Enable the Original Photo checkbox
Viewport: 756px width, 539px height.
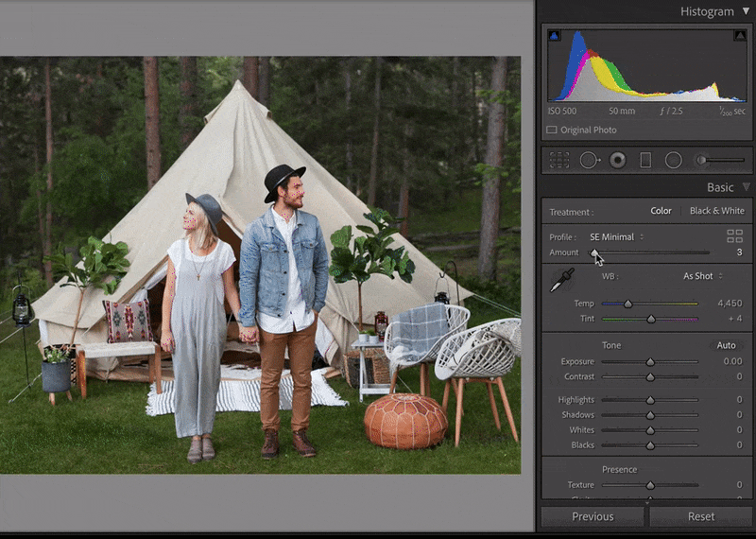coord(552,130)
